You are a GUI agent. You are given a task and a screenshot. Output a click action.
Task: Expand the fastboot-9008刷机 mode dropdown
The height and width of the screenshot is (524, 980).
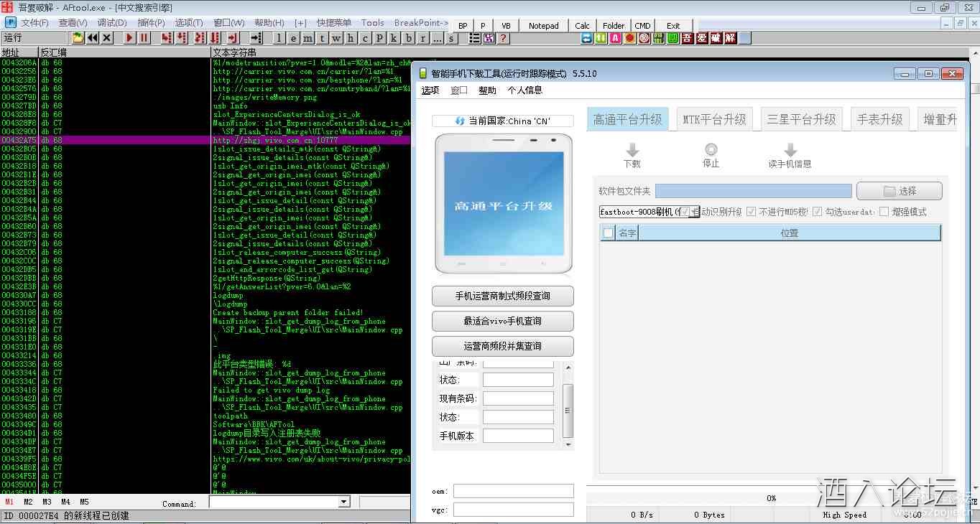tap(695, 212)
